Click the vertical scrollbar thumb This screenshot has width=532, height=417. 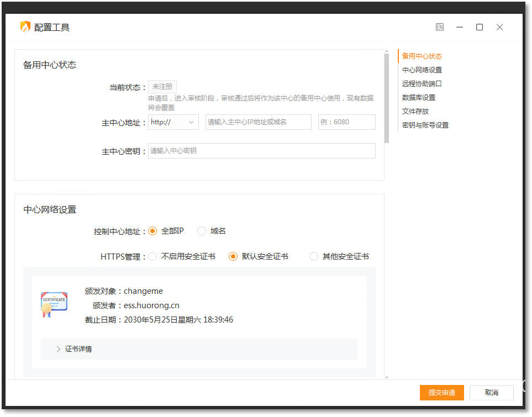click(387, 98)
